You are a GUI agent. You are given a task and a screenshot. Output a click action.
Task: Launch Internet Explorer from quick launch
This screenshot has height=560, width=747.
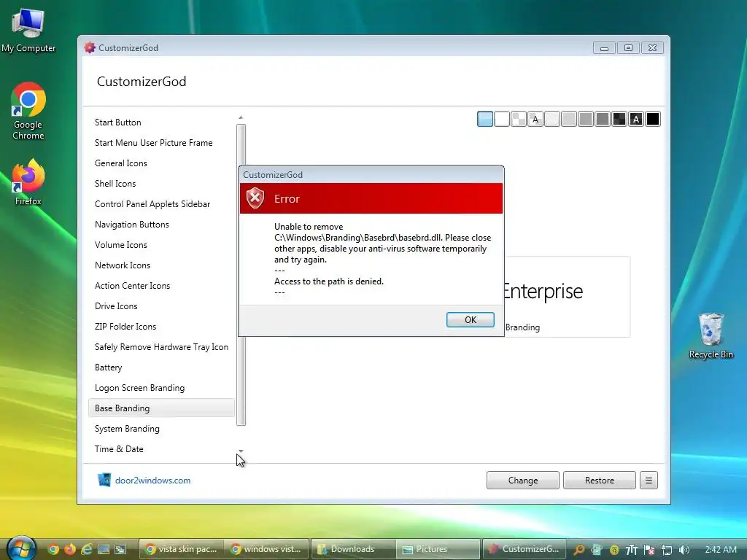[87, 549]
